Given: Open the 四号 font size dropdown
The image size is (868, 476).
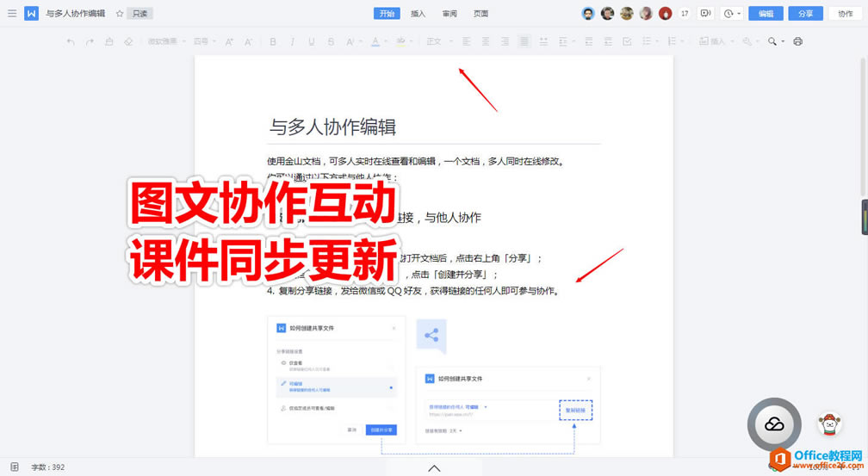Looking at the screenshot, I should coord(204,41).
